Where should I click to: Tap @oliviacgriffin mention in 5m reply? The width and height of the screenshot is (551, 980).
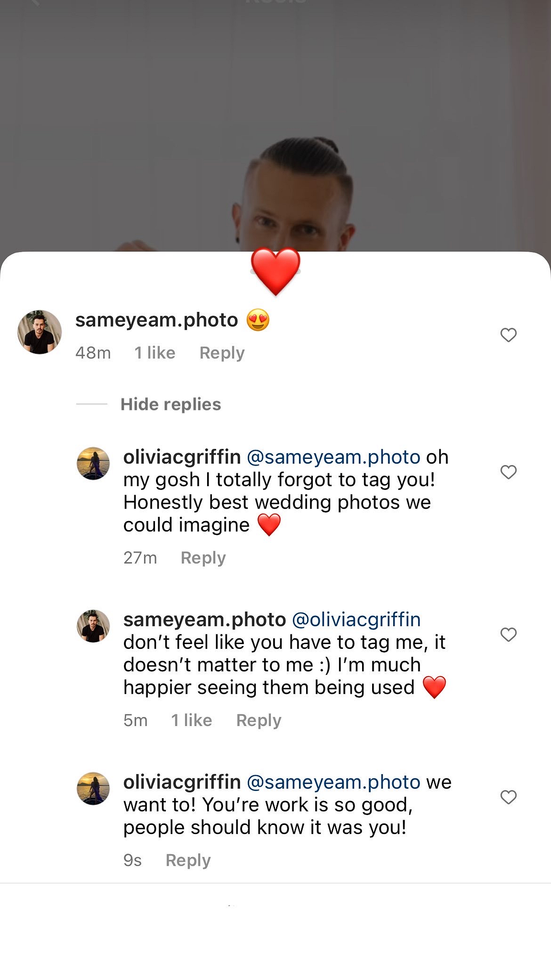click(x=356, y=620)
